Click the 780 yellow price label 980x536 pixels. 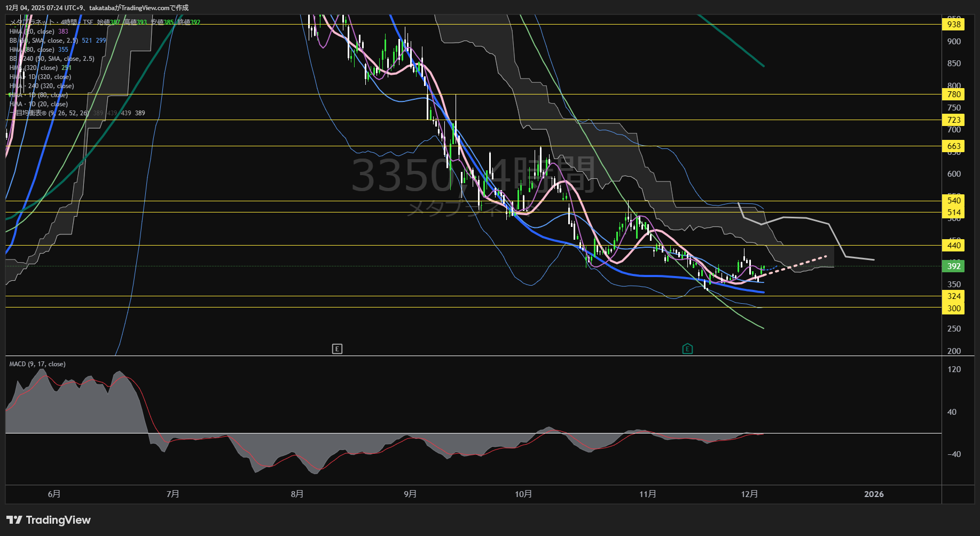coord(953,94)
